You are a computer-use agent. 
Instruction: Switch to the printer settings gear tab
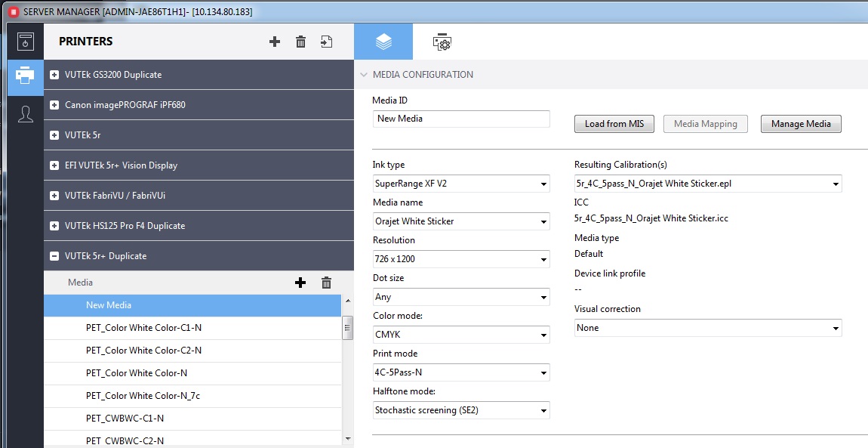(x=442, y=42)
